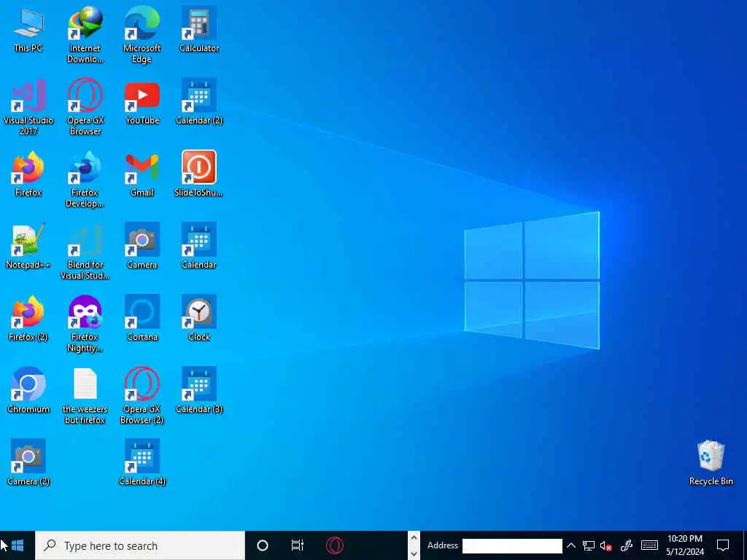Select 'the weezers but firefox' file
This screenshot has width=747, height=560.
[85, 396]
